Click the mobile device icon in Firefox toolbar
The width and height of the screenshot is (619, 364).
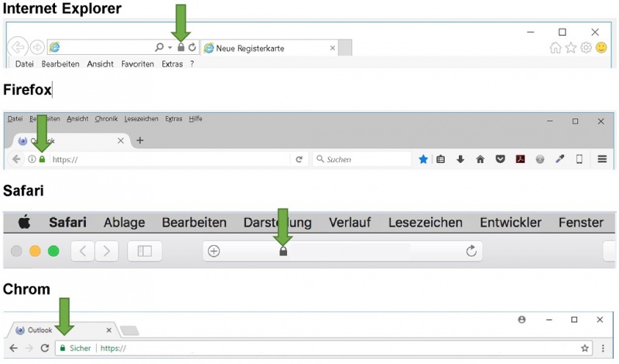click(579, 159)
